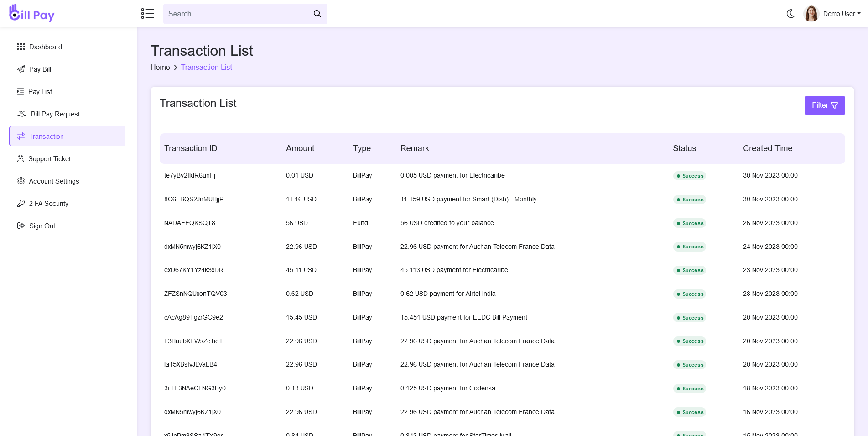868x436 pixels.
Task: Click the 18 Nov 2023 00:00 time cell
Action: pos(770,388)
